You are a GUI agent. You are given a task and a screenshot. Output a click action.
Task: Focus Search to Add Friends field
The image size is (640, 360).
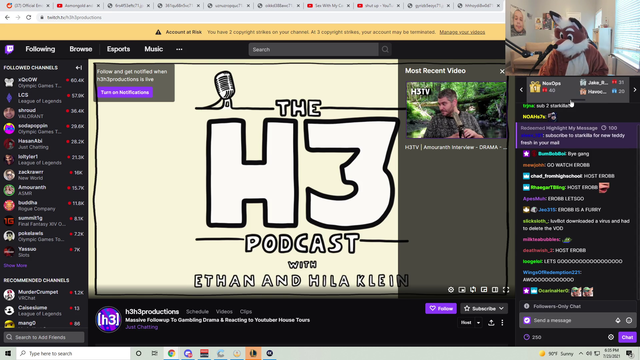[44, 337]
